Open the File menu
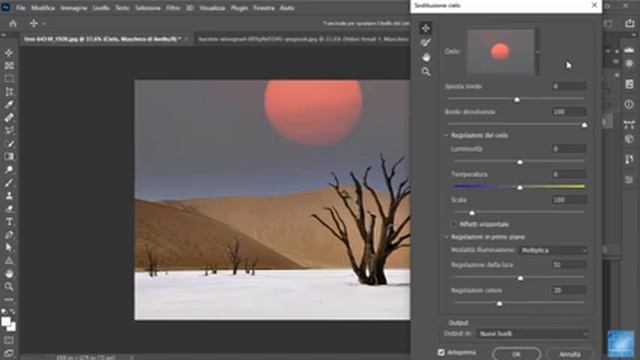Screen dimensions: 640x360 (21, 8)
